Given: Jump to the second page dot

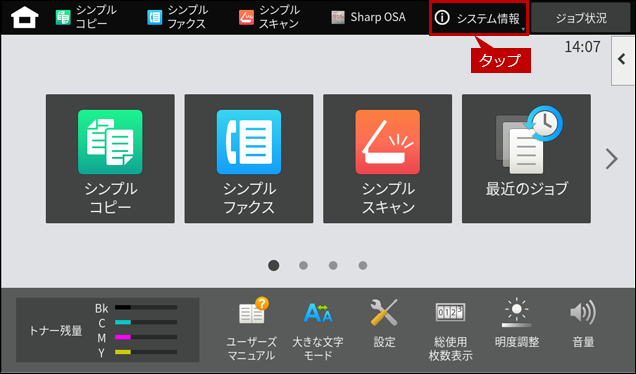Looking at the screenshot, I should (x=303, y=265).
